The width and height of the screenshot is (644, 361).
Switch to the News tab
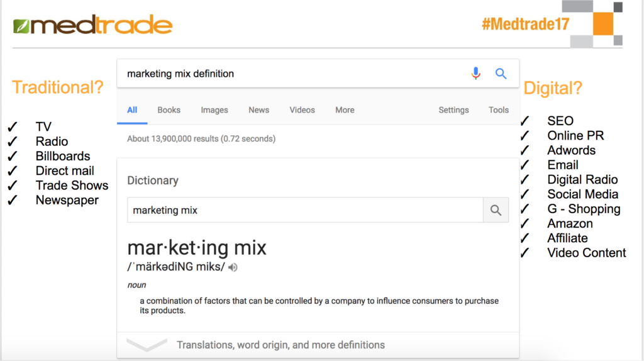click(x=258, y=110)
